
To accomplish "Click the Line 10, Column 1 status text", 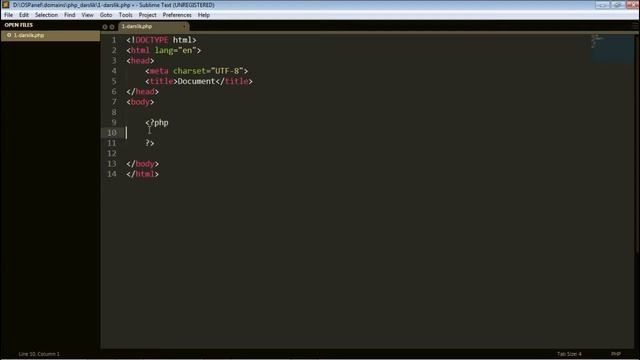I will coord(39,354).
